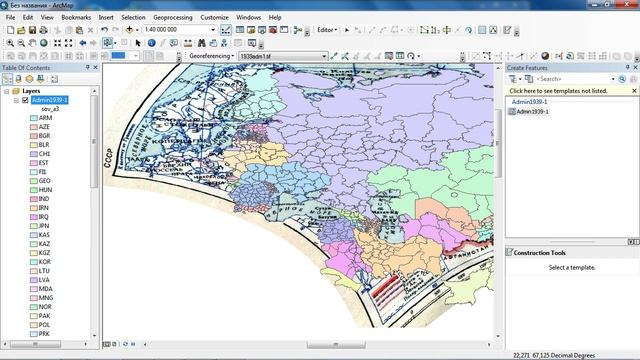Click the KAZ legend color swatch
The image size is (640, 360).
pyautogui.click(x=33, y=244)
